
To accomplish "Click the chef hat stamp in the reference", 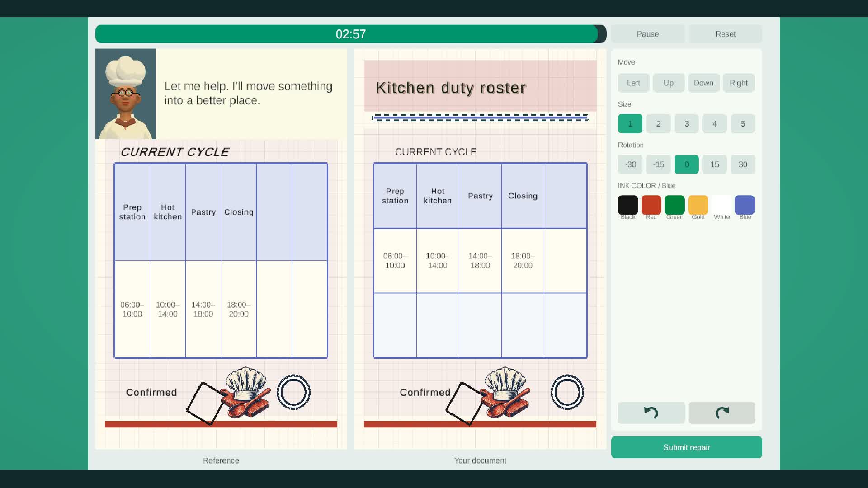I will pos(245,392).
